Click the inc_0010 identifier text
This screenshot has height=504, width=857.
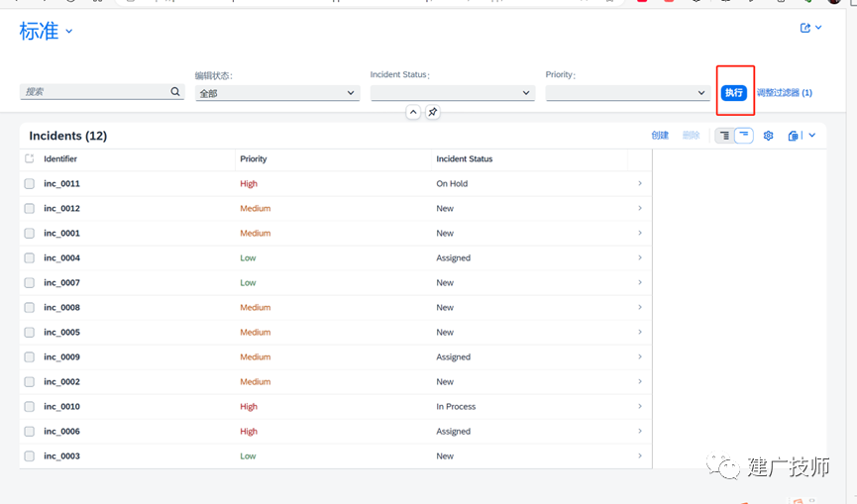point(61,407)
